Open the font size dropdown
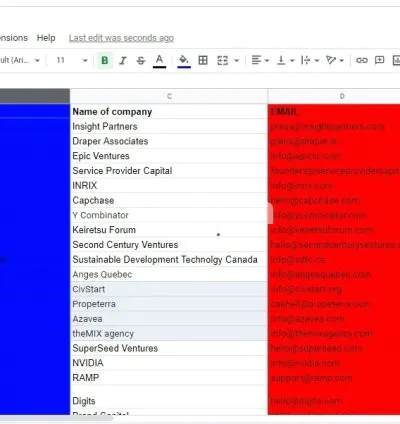Screen dimensions: 400x424 point(85,61)
